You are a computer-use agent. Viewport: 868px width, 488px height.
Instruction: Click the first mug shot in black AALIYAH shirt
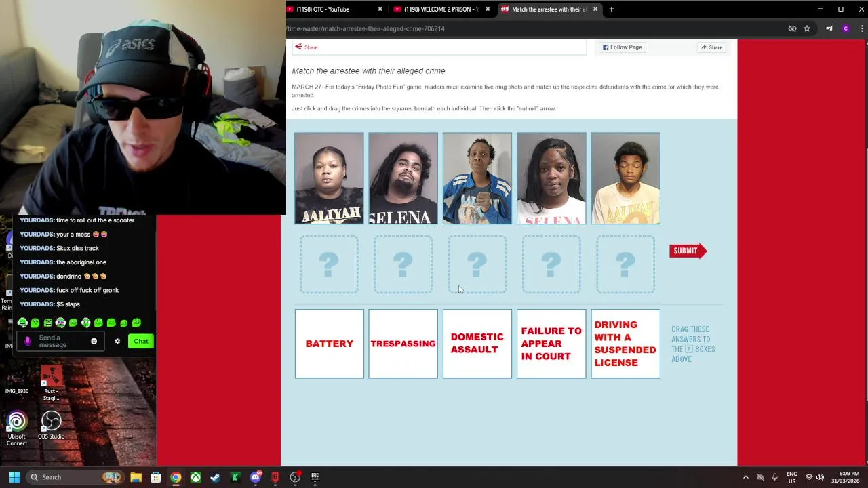(329, 178)
